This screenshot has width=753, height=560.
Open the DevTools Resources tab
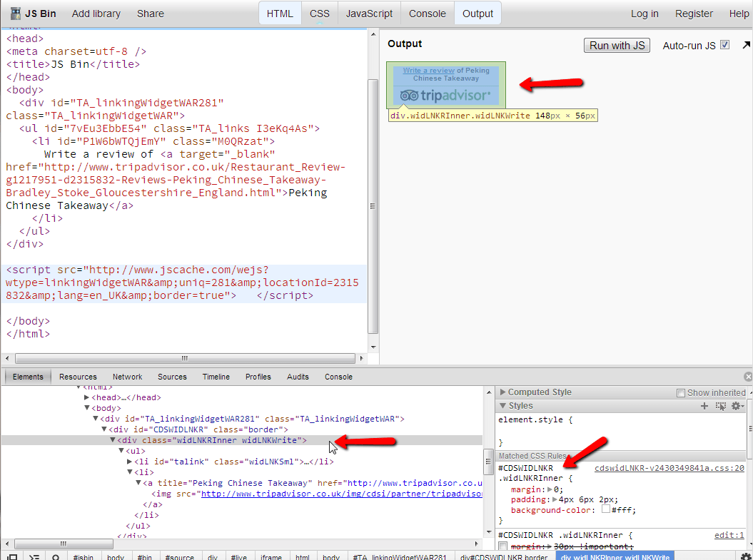tap(78, 377)
